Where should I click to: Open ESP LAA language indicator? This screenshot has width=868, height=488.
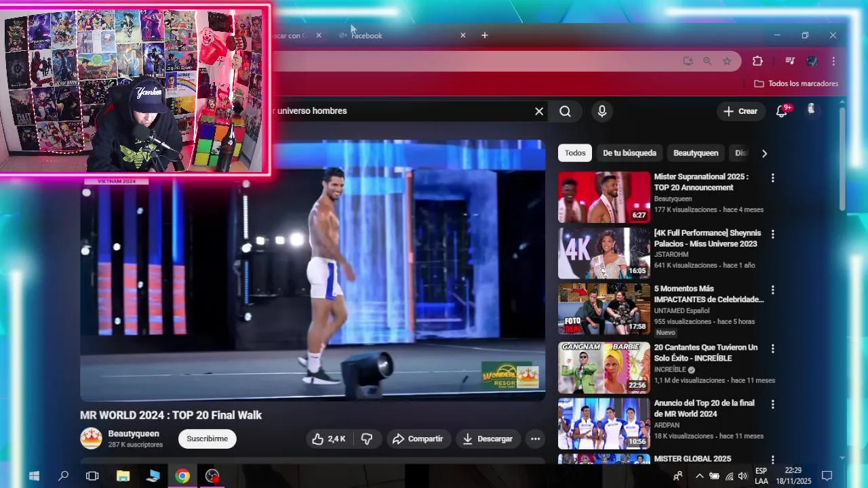(x=762, y=476)
